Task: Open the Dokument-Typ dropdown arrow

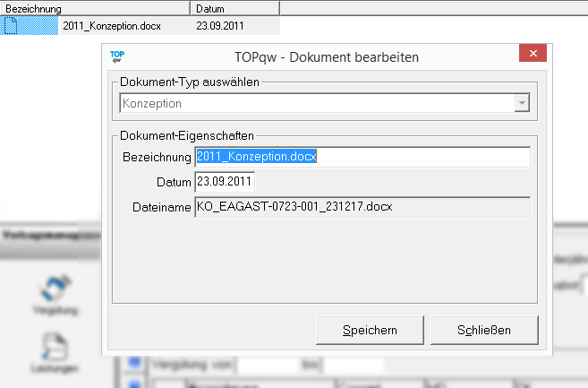Action: (521, 104)
